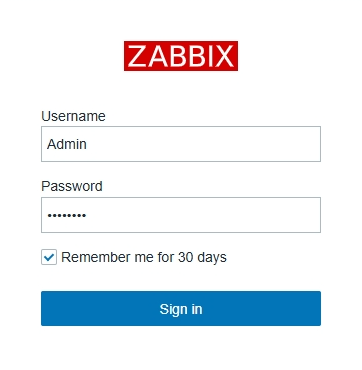The width and height of the screenshot is (362, 370).
Task: Click the empty area in the Username box
Action: (x=203, y=144)
